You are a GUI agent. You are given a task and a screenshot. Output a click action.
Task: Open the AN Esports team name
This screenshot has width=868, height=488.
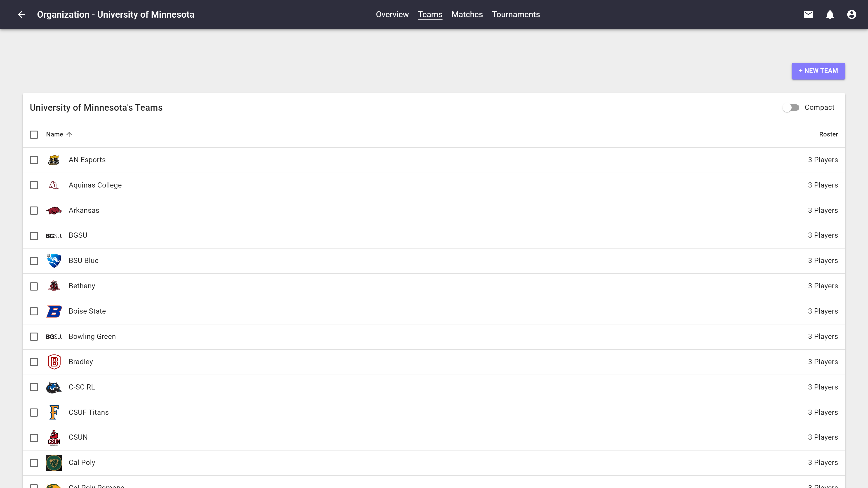[x=87, y=160]
